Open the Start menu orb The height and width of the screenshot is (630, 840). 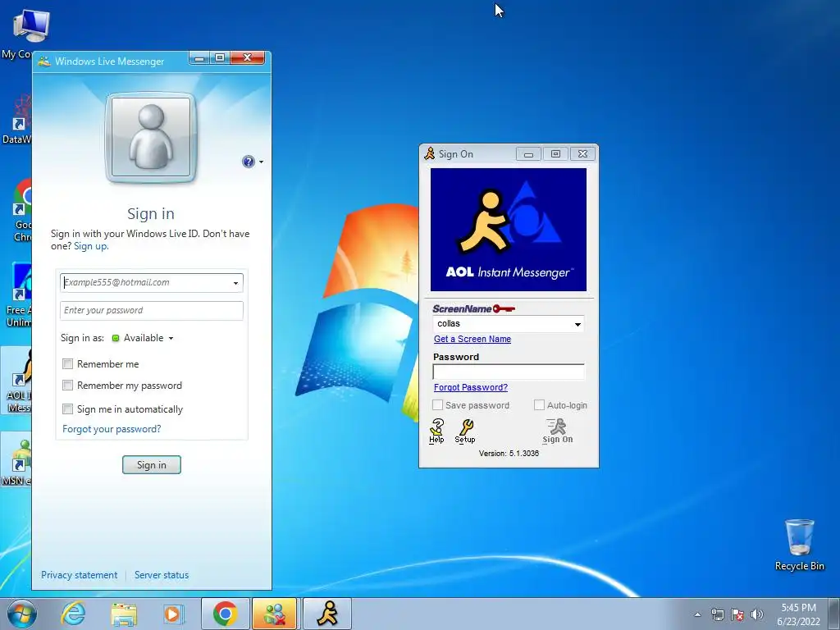point(21,614)
